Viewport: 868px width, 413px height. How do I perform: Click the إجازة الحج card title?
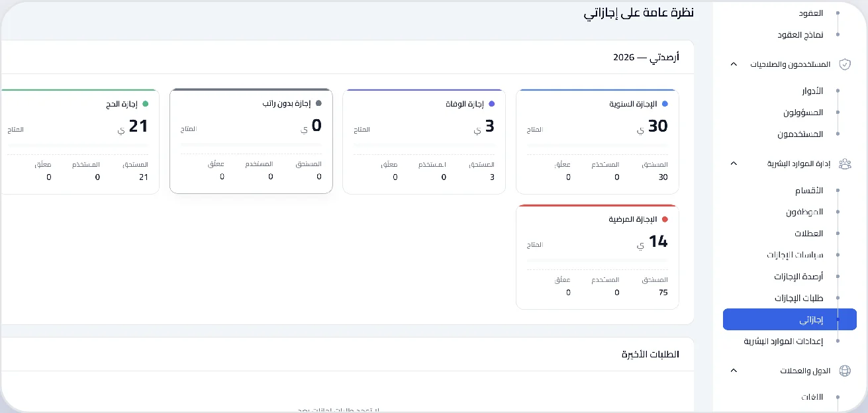point(121,104)
